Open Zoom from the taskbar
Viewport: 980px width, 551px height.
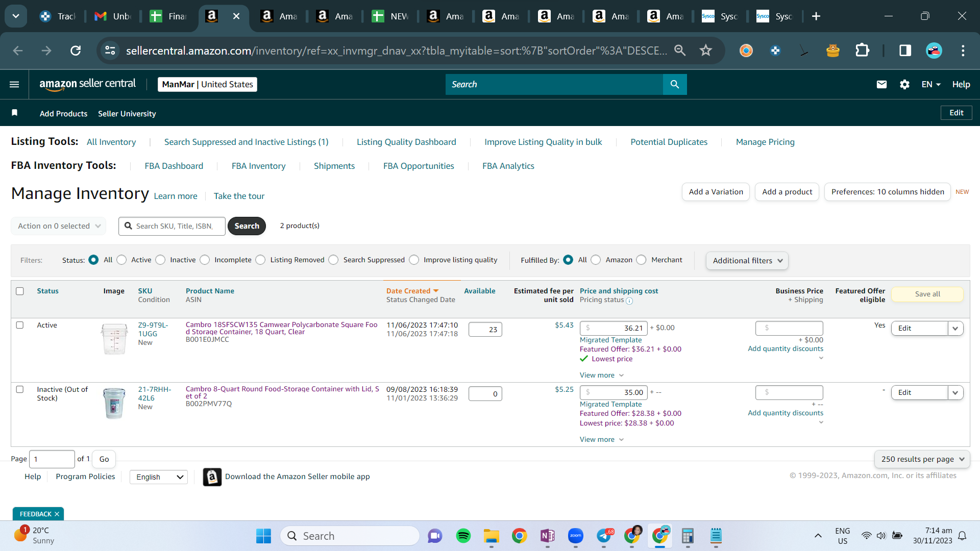pyautogui.click(x=576, y=536)
